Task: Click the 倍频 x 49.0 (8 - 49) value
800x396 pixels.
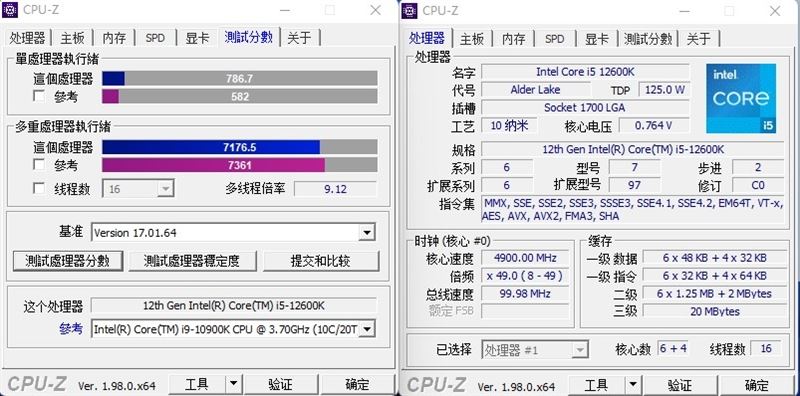Action: (525, 276)
